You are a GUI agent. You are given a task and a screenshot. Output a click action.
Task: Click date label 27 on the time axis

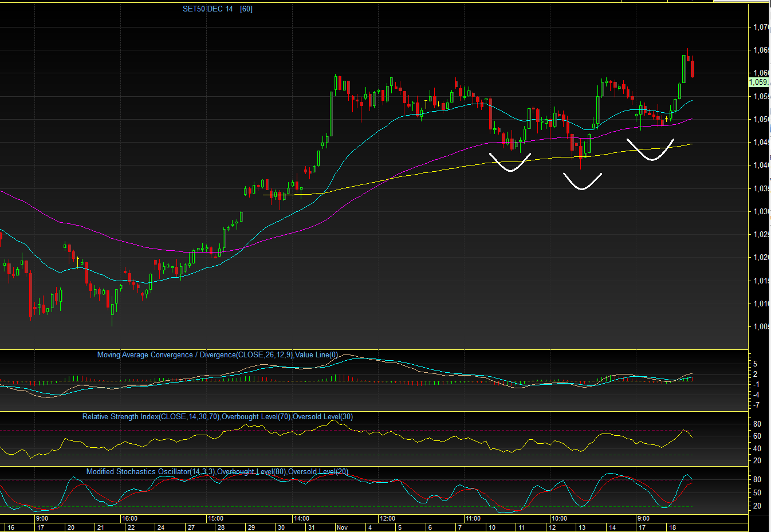(x=191, y=527)
